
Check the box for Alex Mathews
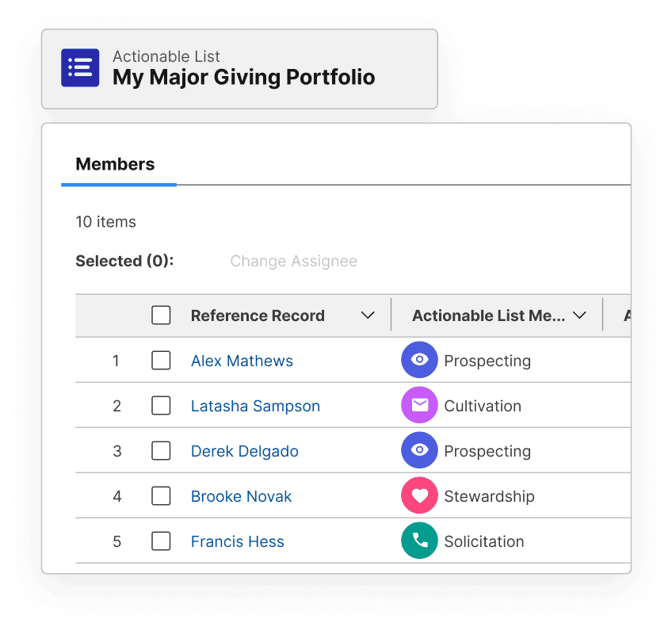coord(161,361)
